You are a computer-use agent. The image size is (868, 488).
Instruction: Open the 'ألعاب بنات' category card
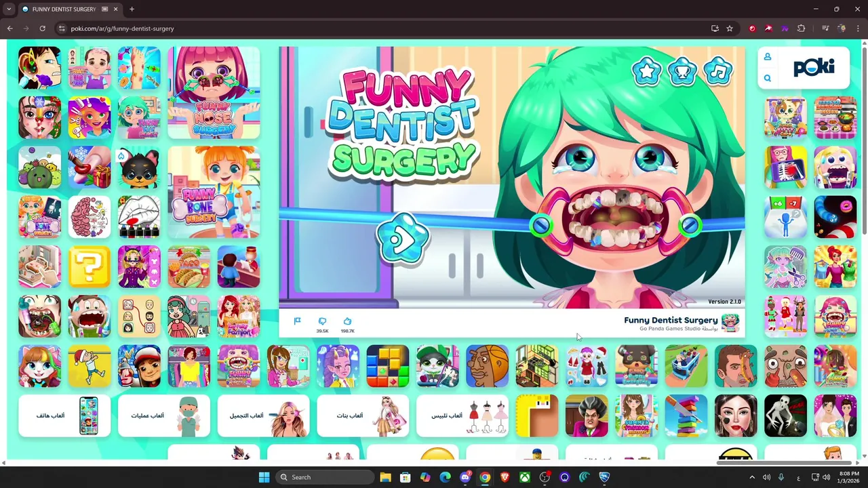(363, 415)
